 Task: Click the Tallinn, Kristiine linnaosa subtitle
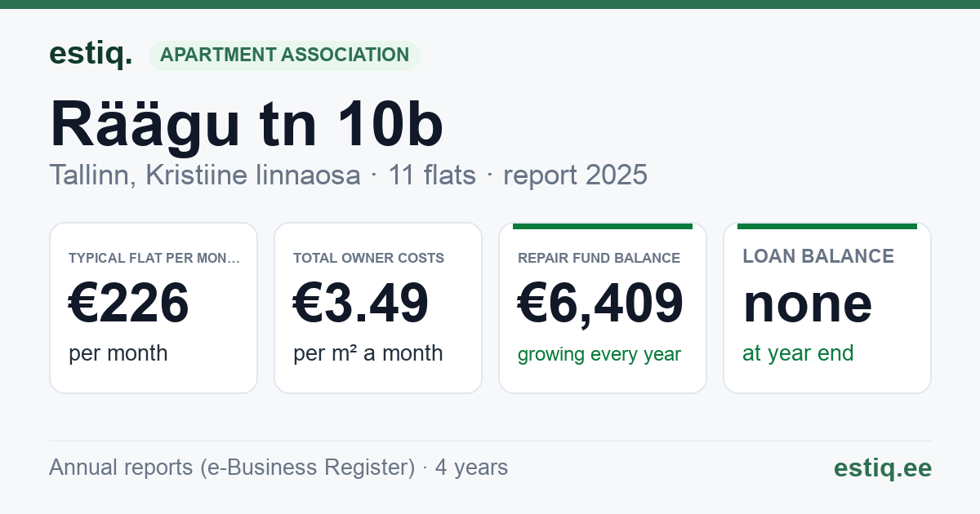coord(348,175)
